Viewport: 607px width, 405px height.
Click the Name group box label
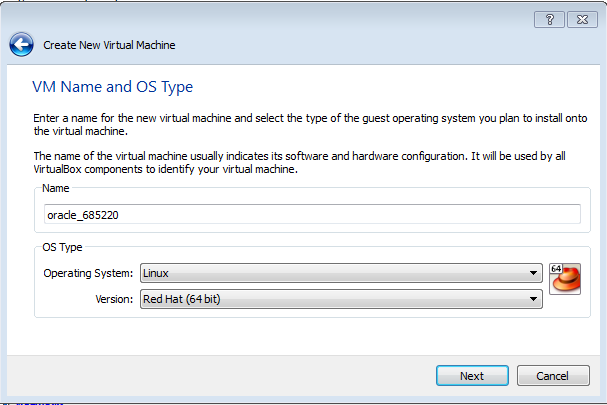(56, 188)
